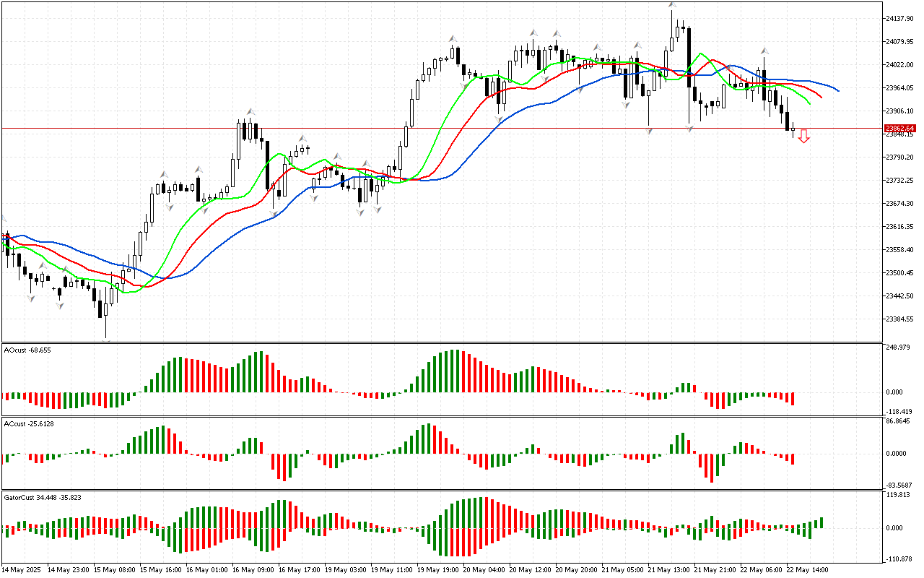This screenshot has height=578, width=924.
Task: Click the 248.979 AO scale value
Action: click(x=899, y=348)
